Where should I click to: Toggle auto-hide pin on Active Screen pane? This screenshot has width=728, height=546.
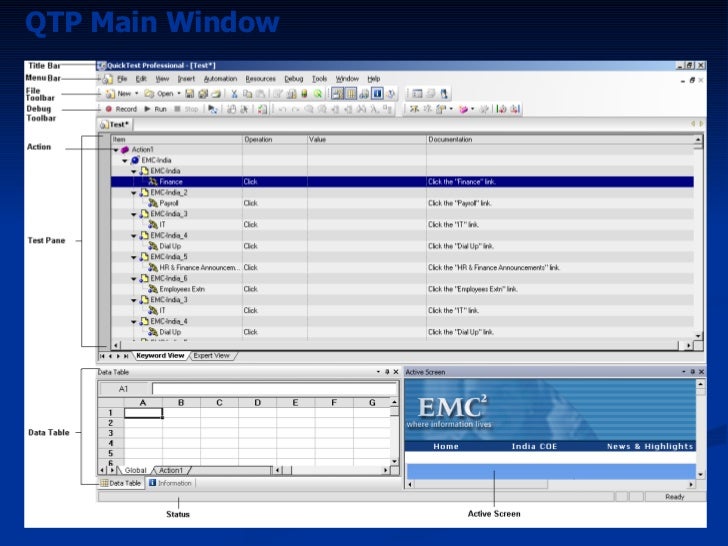(x=692, y=372)
